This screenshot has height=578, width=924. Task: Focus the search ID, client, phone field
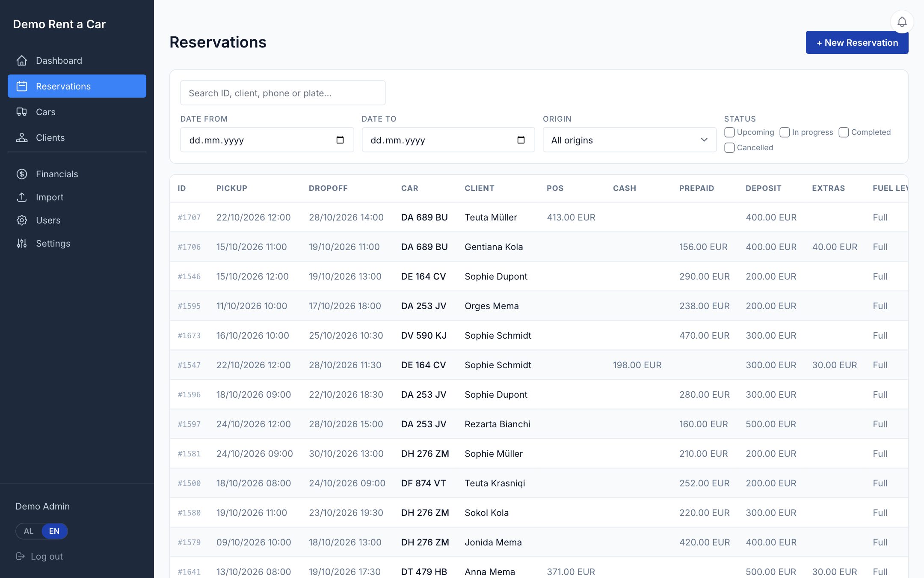coord(283,93)
